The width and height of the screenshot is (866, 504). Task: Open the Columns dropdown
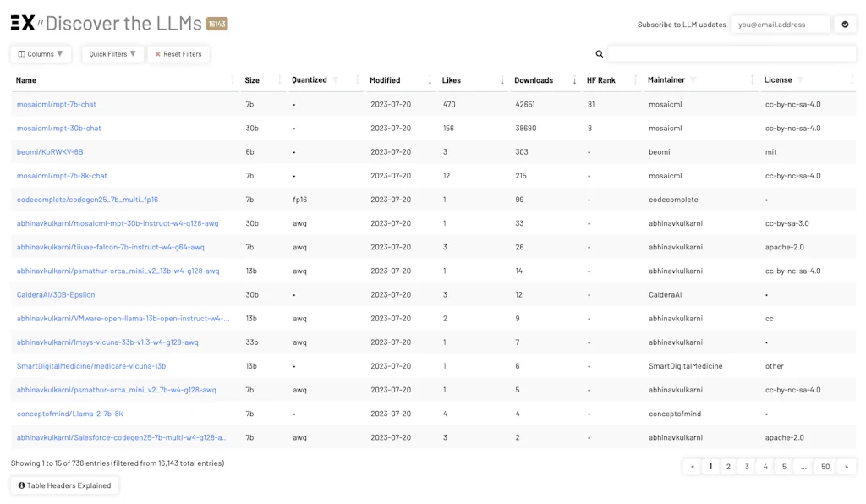pyautogui.click(x=40, y=53)
